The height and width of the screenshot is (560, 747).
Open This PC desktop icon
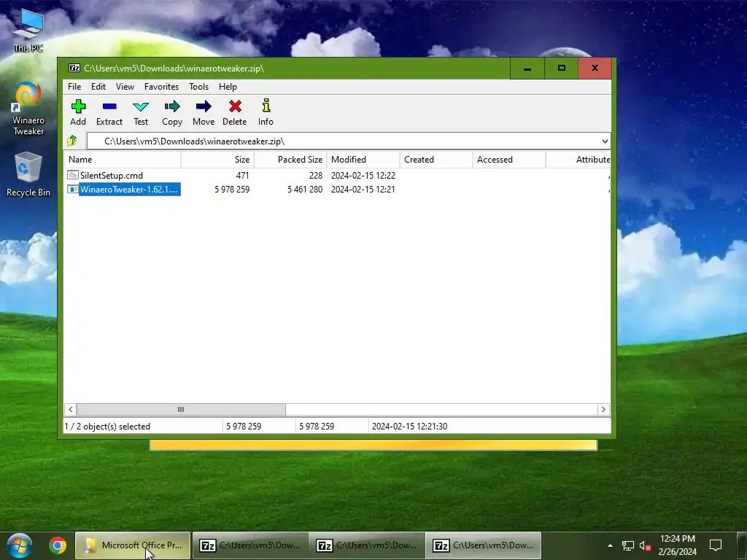28,31
